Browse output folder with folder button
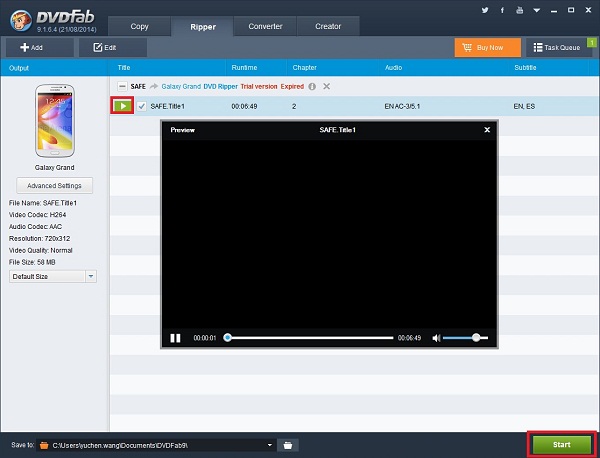 click(288, 445)
